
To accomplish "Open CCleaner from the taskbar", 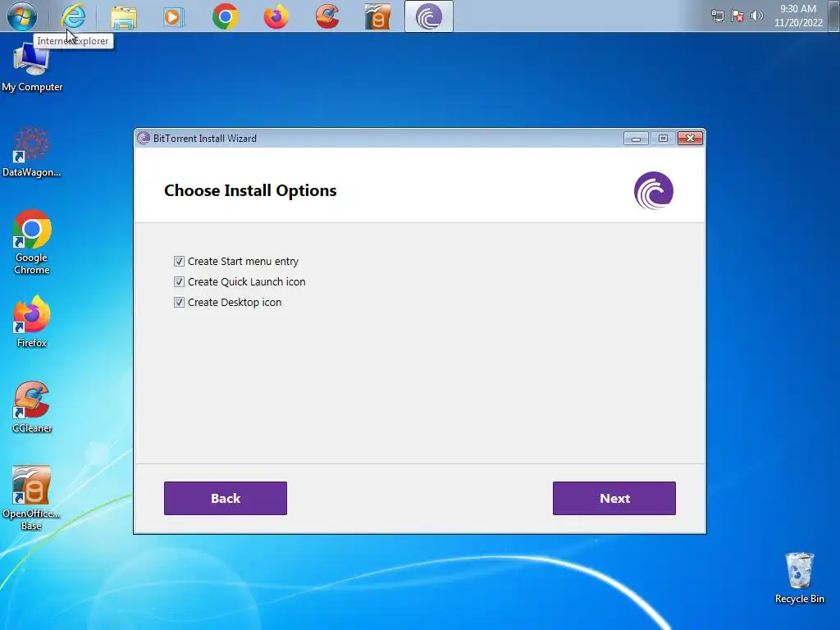I will 326,16.
